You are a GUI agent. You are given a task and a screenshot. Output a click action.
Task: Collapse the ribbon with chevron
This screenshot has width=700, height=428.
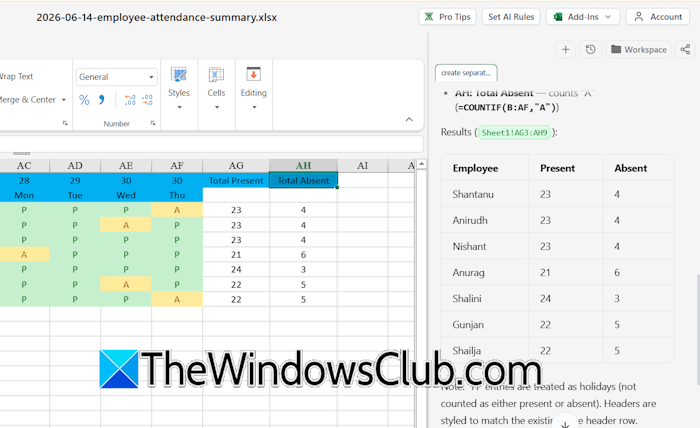409,120
